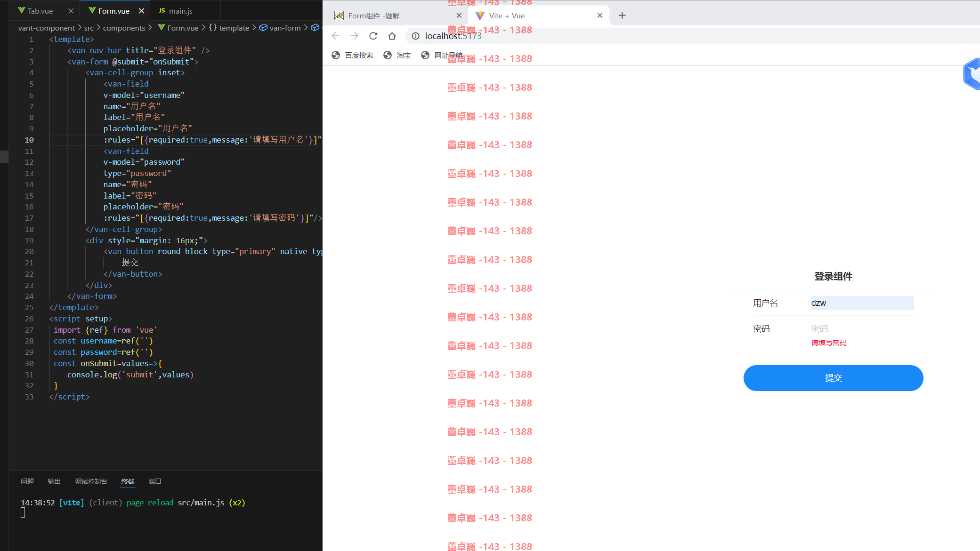Switch to the Tab.vue editor tab
980x551 pixels.
[x=40, y=11]
